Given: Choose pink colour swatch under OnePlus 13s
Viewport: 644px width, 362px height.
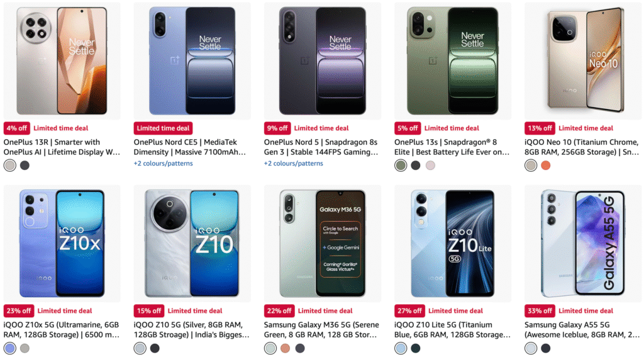Looking at the screenshot, I should pyautogui.click(x=430, y=166).
